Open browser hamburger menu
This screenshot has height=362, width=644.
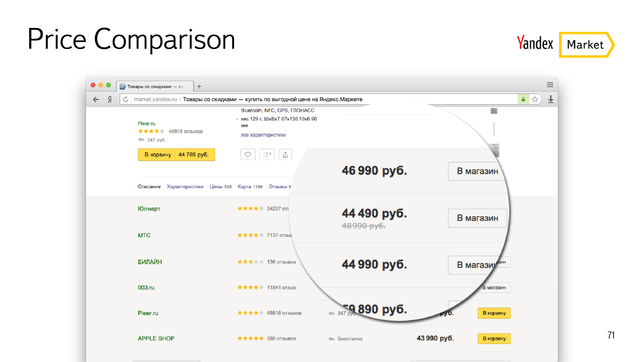coord(550,85)
